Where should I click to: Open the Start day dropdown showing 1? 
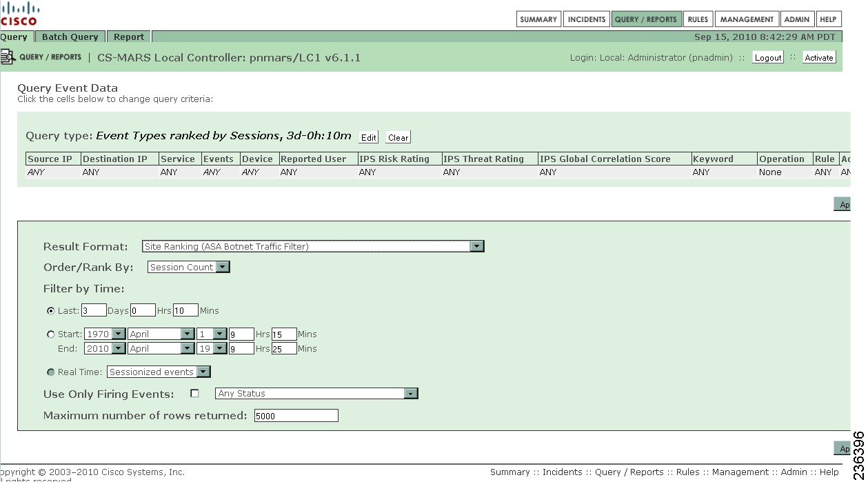point(212,334)
